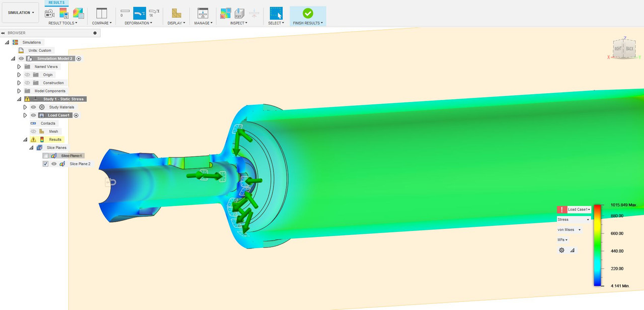Click the Manage slice plane icon
Viewport: 644px width, 310px height.
[203, 13]
